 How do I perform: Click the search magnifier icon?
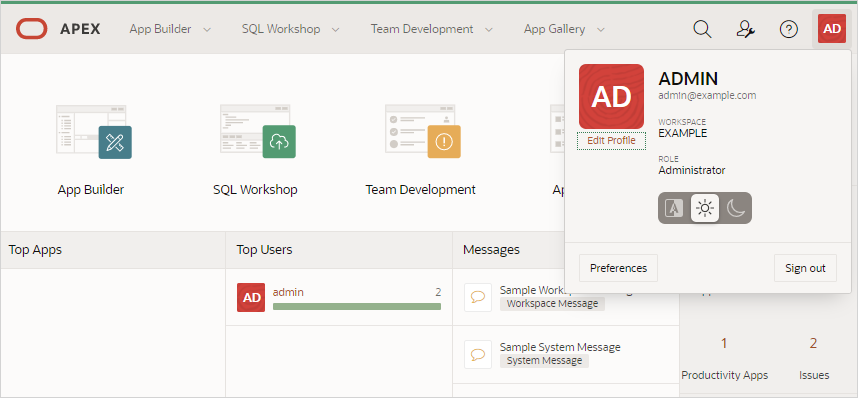[702, 30]
